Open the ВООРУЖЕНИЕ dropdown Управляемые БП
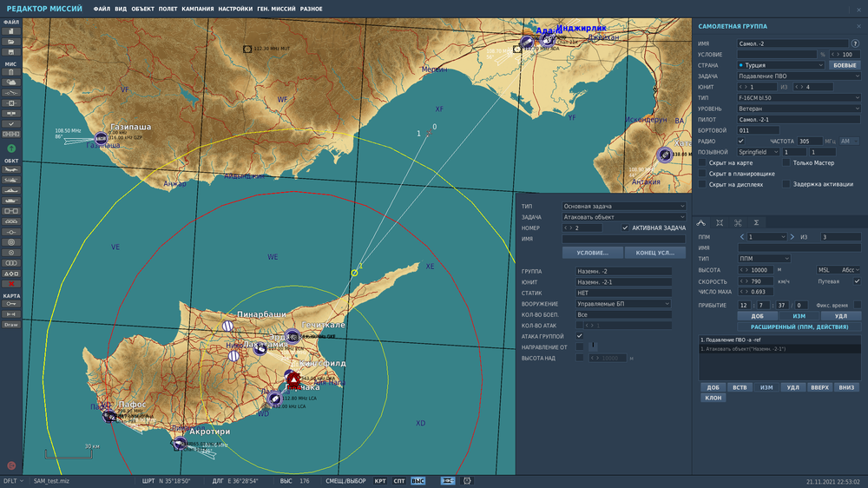The width and height of the screenshot is (868, 488). (623, 304)
